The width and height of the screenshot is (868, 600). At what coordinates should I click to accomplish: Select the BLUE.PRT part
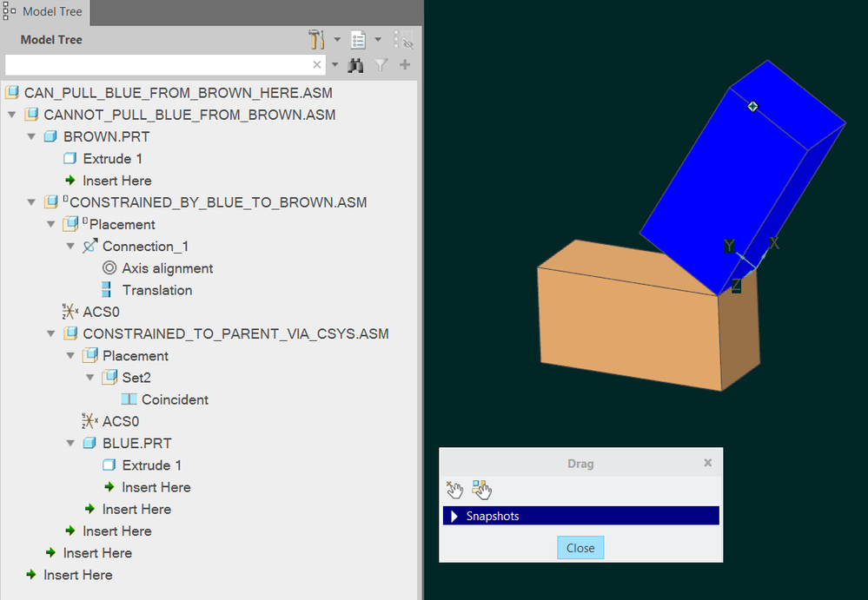[137, 444]
